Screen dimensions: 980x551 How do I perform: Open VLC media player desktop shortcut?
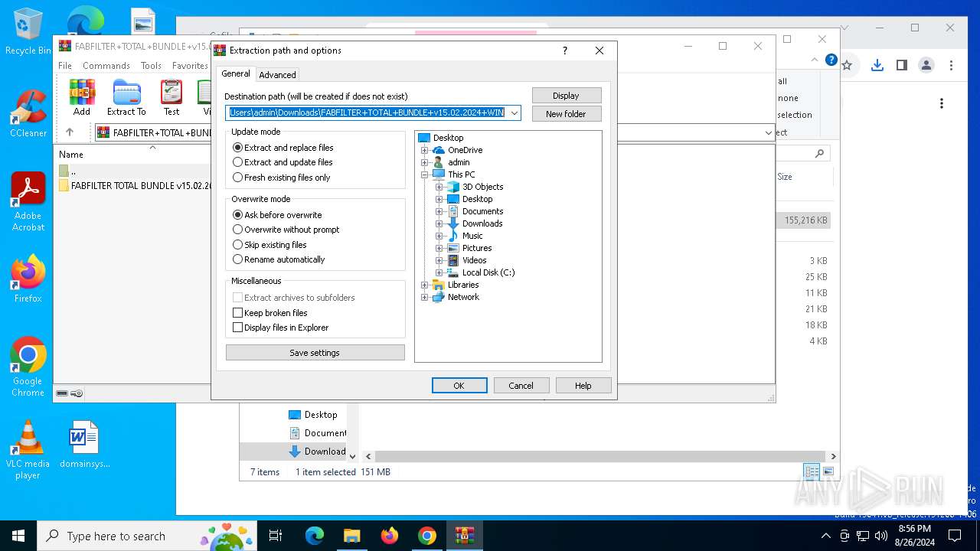click(28, 450)
